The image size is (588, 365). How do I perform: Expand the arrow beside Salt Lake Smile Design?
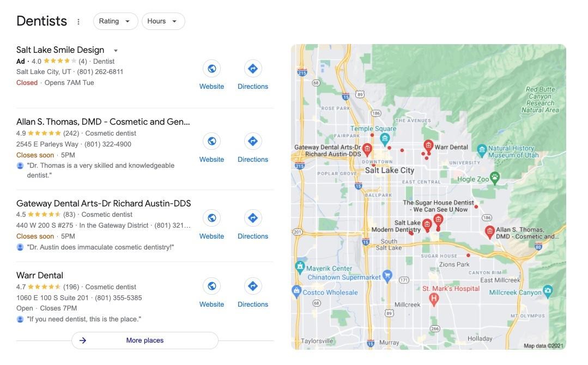(116, 51)
